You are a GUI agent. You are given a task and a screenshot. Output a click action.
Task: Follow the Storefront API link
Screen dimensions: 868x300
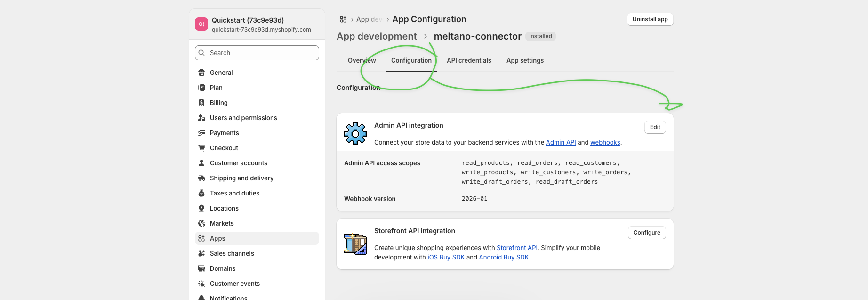pyautogui.click(x=517, y=248)
